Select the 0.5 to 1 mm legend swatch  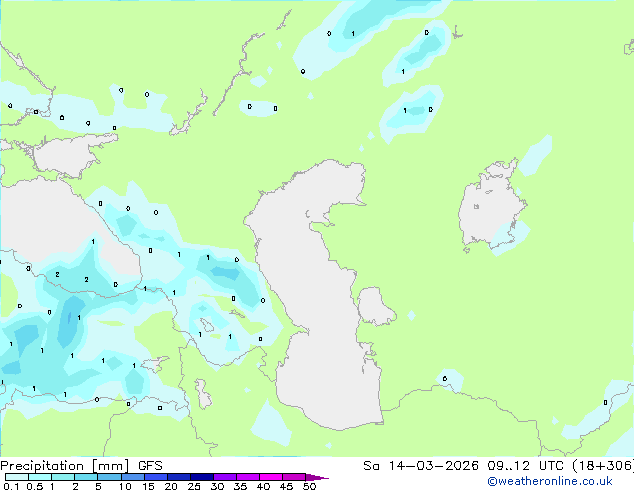click(x=40, y=477)
